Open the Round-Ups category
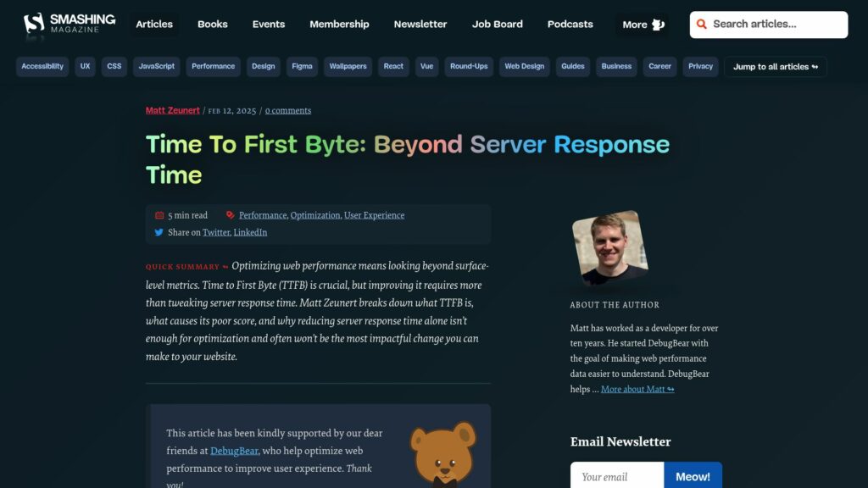868x488 pixels. coord(469,66)
